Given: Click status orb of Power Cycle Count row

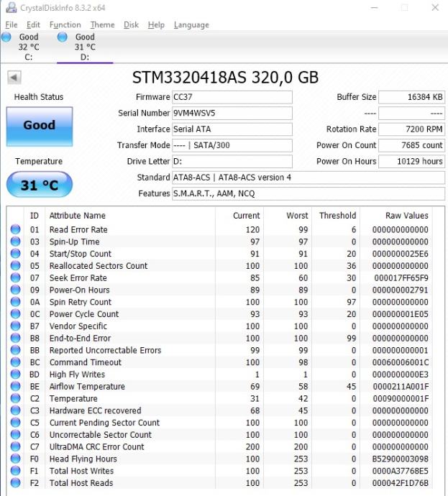Looking at the screenshot, I should pyautogui.click(x=15, y=313).
